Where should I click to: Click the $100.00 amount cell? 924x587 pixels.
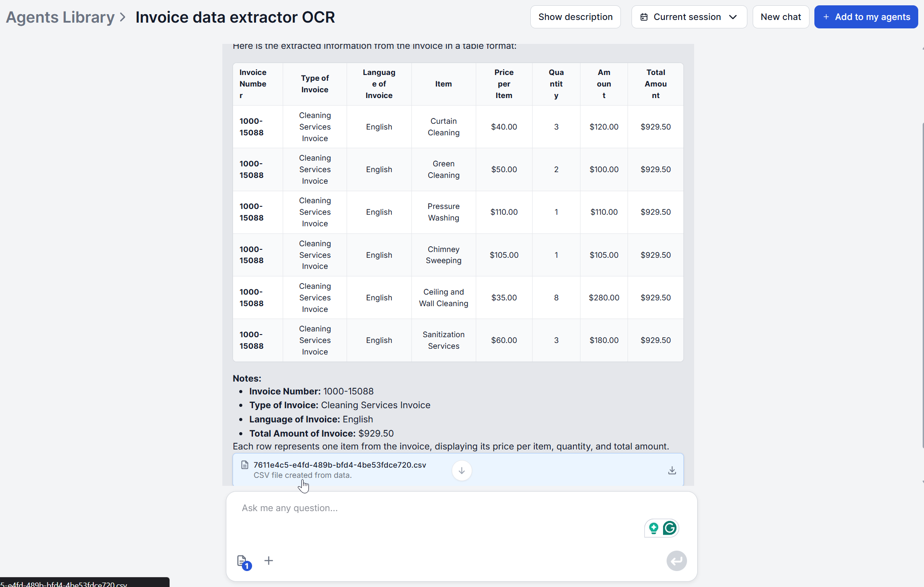(x=604, y=169)
